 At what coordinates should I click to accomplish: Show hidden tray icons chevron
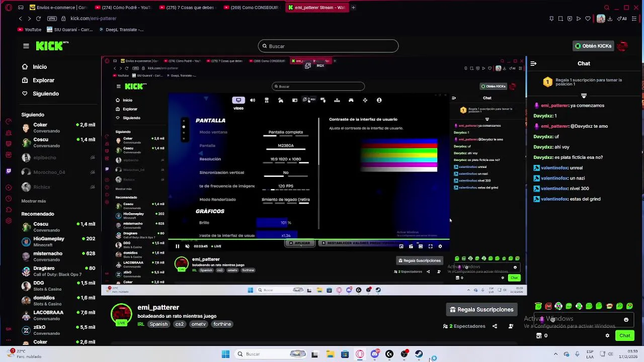click(555, 354)
